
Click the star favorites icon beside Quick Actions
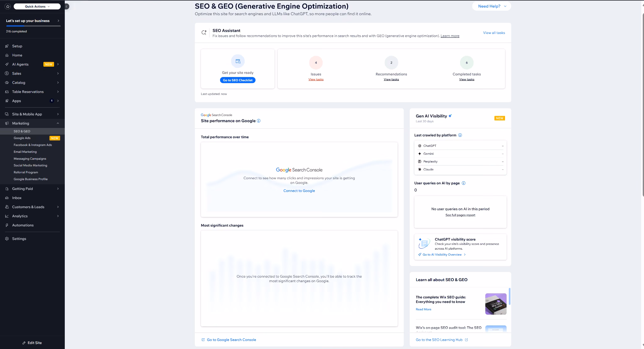(x=8, y=6)
